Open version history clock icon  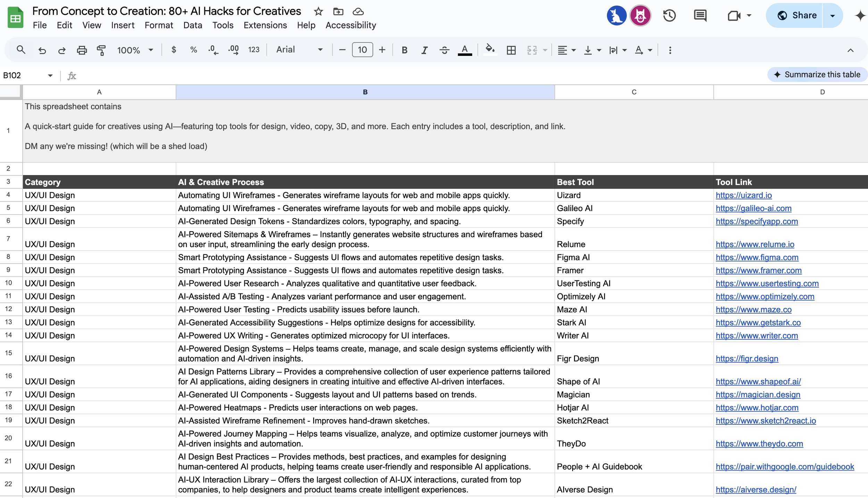tap(669, 16)
